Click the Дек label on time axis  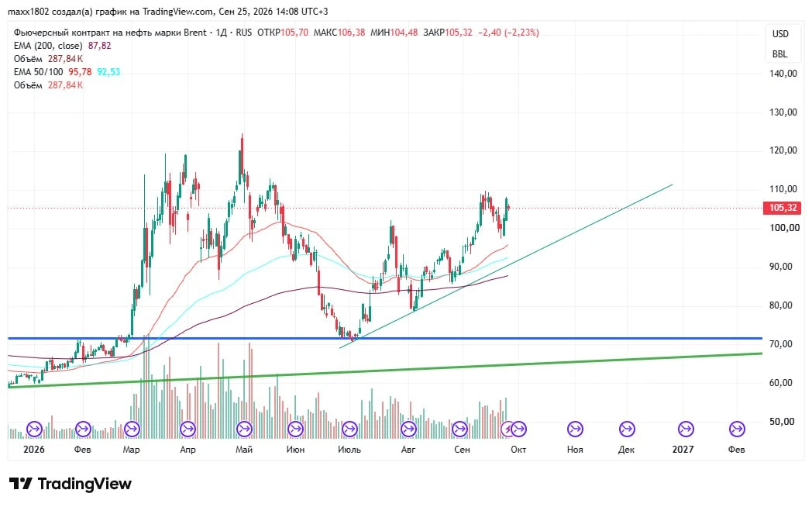626,450
